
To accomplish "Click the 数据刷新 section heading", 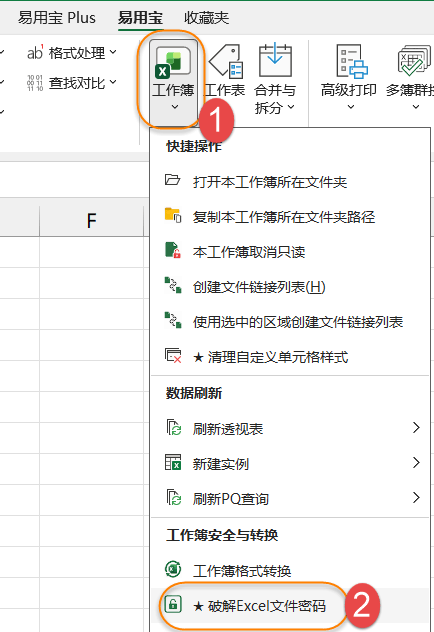I will point(194,393).
